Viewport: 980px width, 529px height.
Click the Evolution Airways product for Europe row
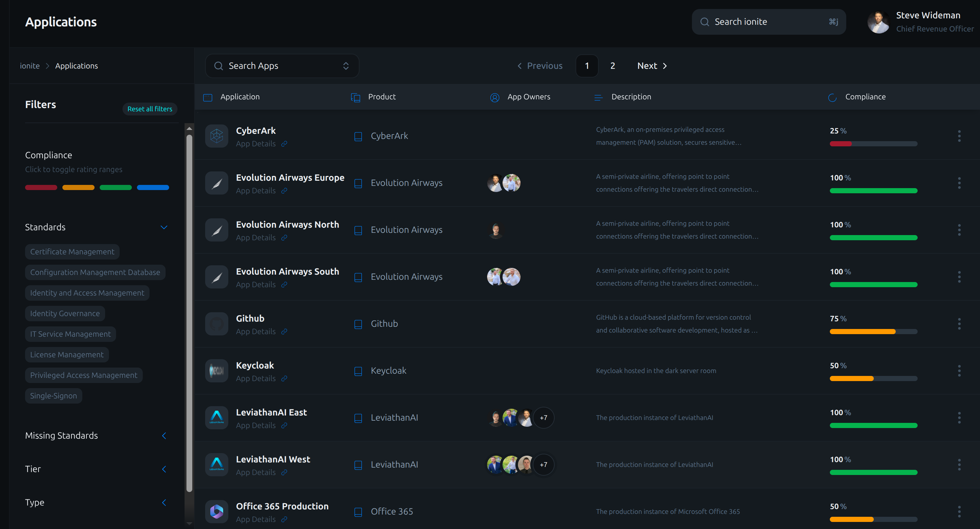406,183
